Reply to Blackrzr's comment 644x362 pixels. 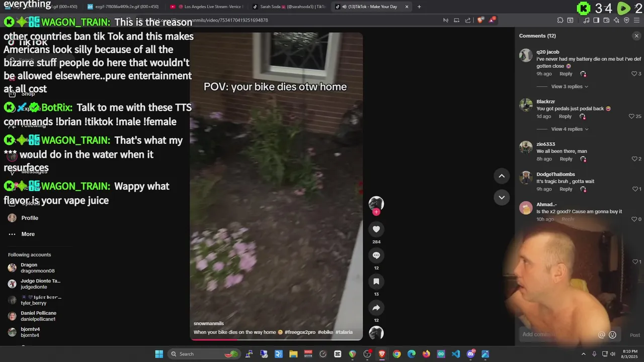pos(565,117)
